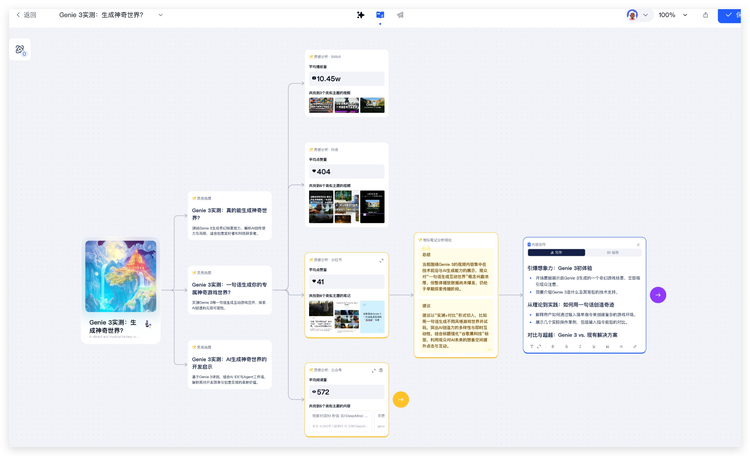Switch to the grey second tab in the writing card
This screenshot has height=456, width=750.
(x=613, y=252)
